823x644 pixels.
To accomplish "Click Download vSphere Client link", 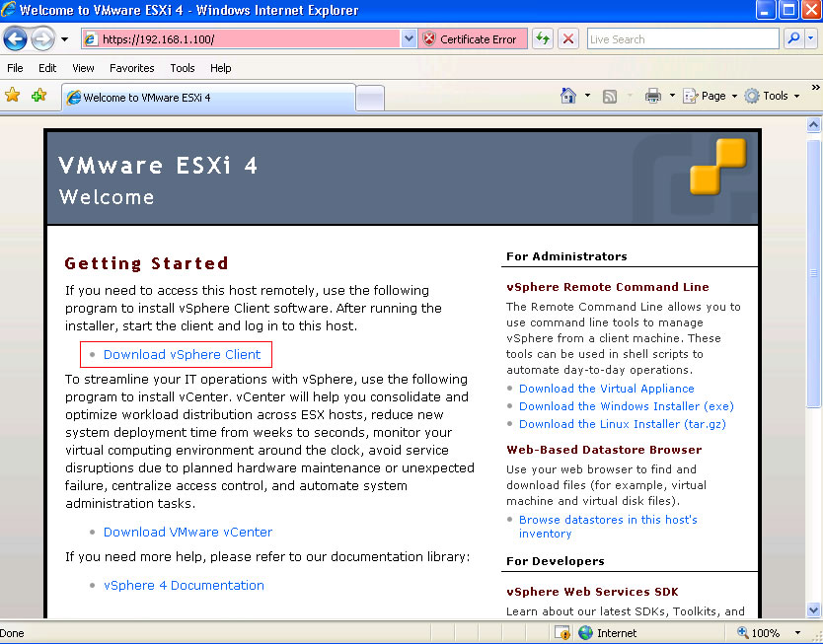I will [x=182, y=354].
